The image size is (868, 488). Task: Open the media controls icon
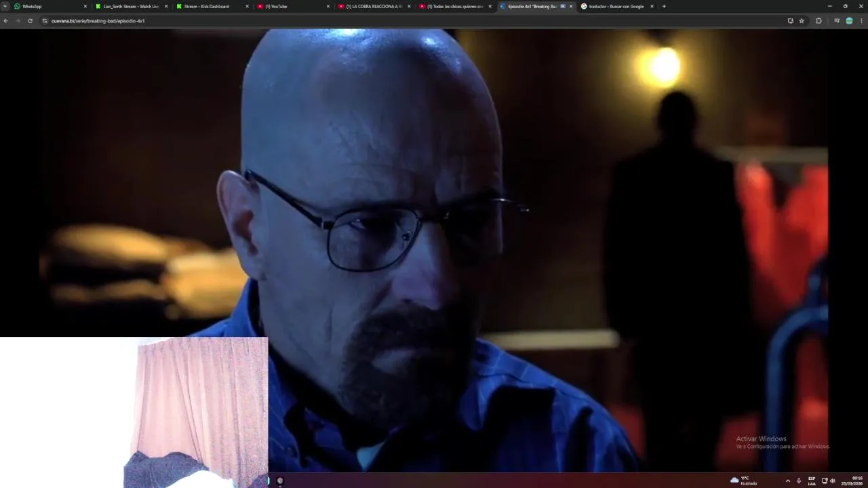837,20
